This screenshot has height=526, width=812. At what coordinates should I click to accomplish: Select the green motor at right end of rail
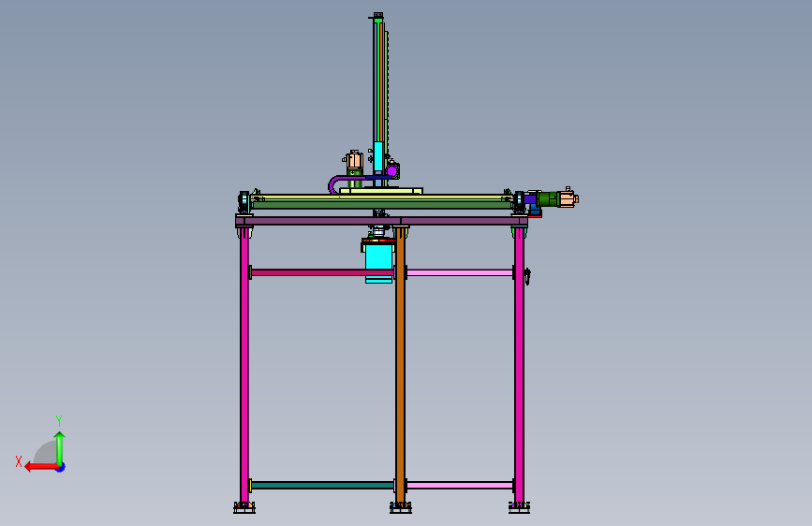click(548, 199)
